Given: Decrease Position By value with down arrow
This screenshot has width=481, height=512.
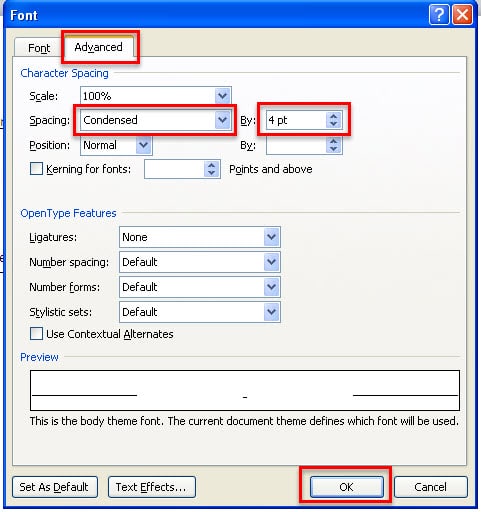Looking at the screenshot, I should (x=333, y=149).
